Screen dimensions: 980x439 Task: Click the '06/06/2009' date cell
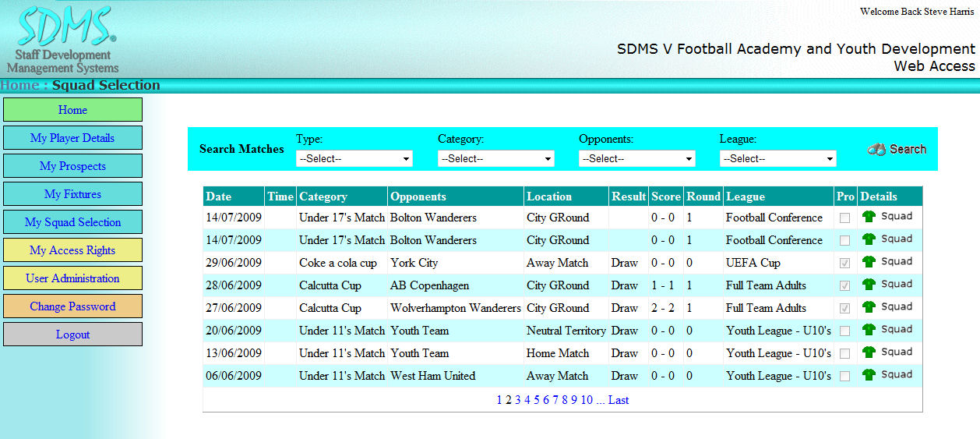(x=234, y=376)
